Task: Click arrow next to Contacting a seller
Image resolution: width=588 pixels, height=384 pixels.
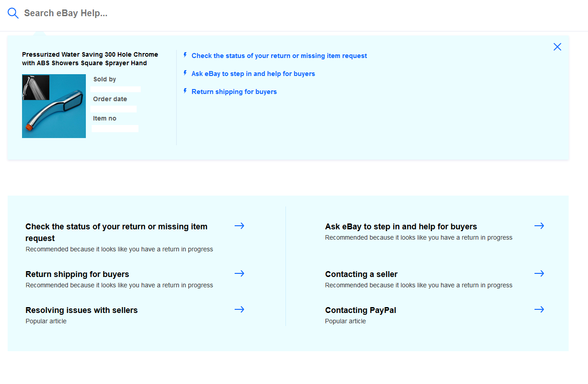Action: pyautogui.click(x=539, y=273)
